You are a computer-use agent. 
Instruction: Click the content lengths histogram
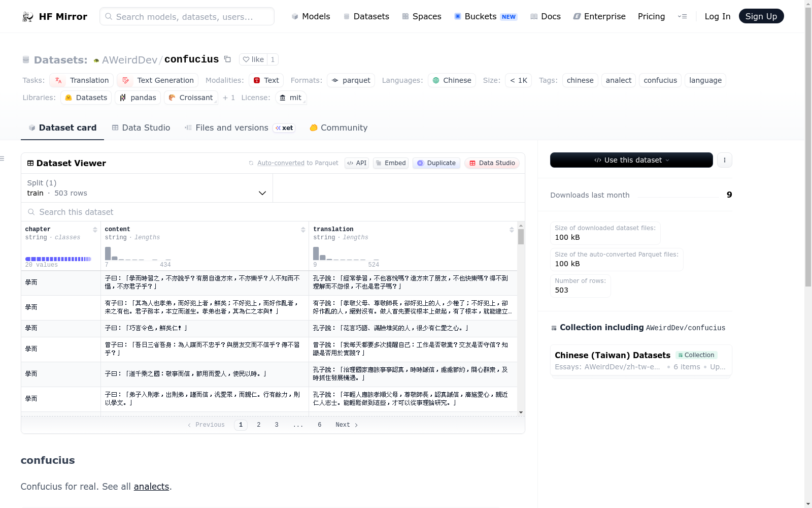[x=138, y=253]
